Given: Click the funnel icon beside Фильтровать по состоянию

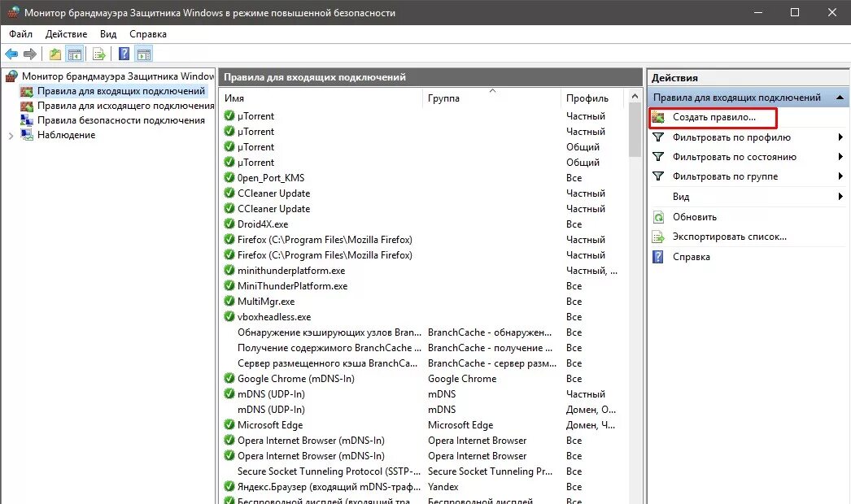Looking at the screenshot, I should coord(658,157).
